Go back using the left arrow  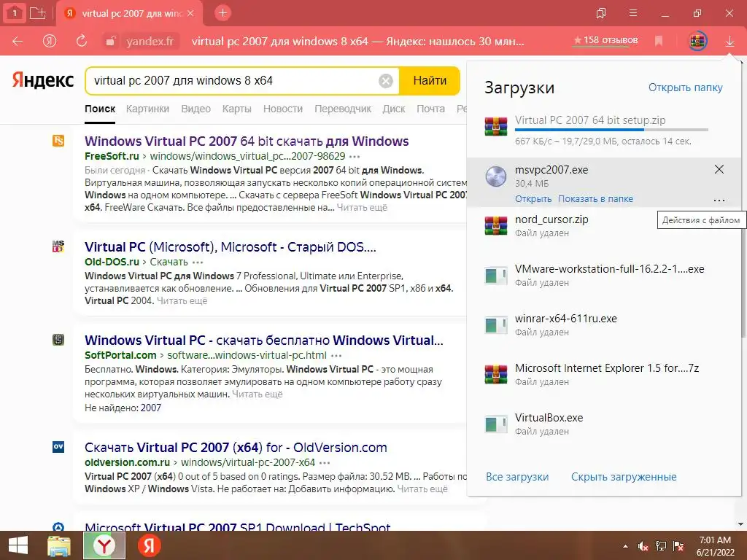[x=18, y=42]
